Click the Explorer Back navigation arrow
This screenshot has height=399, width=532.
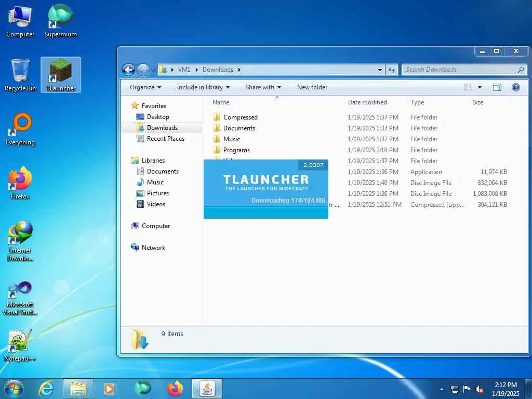[129, 70]
